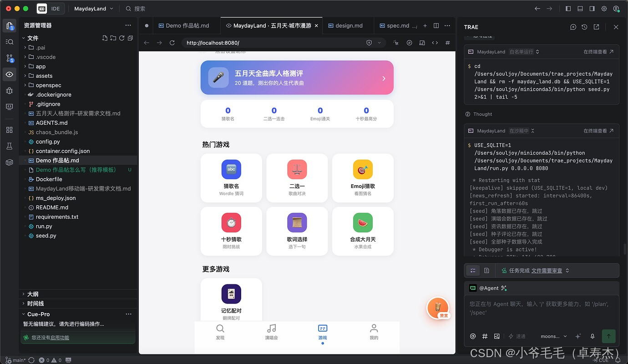Toggle the right AI sidebar
This screenshot has height=364, width=628.
point(592,9)
